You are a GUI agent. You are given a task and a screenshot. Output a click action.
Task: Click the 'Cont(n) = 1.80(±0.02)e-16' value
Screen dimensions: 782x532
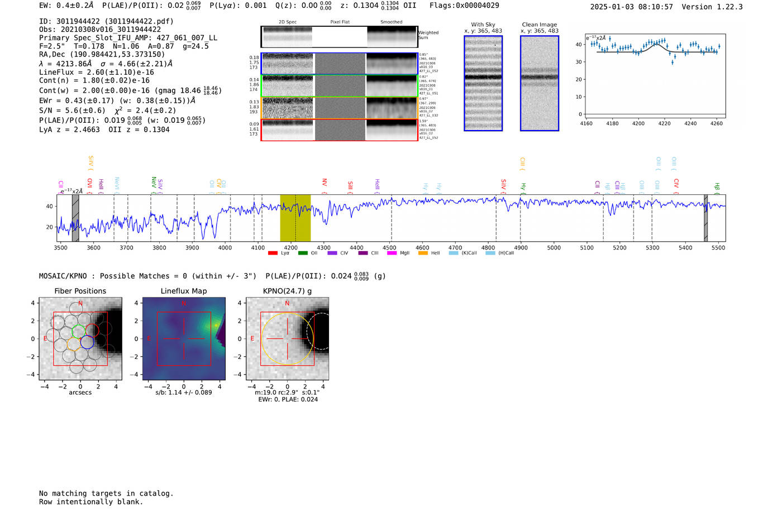tap(94, 80)
